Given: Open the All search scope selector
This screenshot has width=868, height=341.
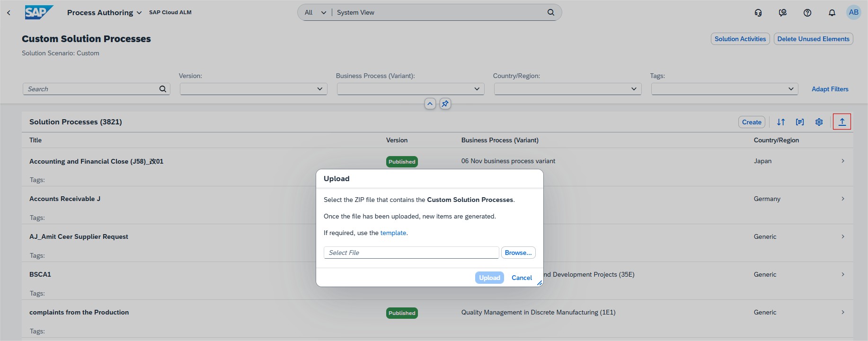Looking at the screenshot, I should point(315,13).
